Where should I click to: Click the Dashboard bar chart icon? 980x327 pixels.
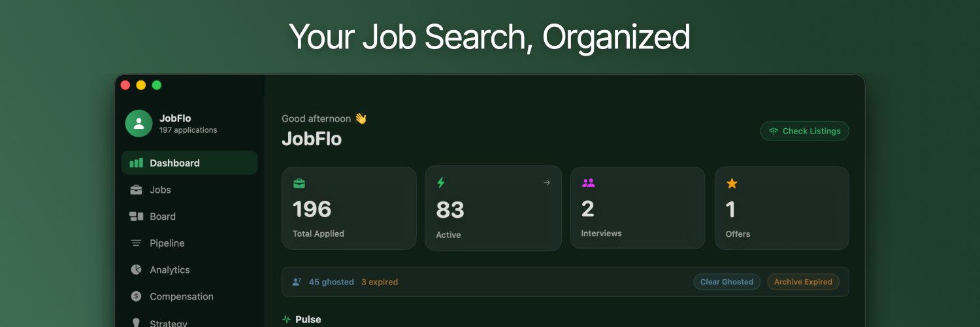tap(136, 163)
